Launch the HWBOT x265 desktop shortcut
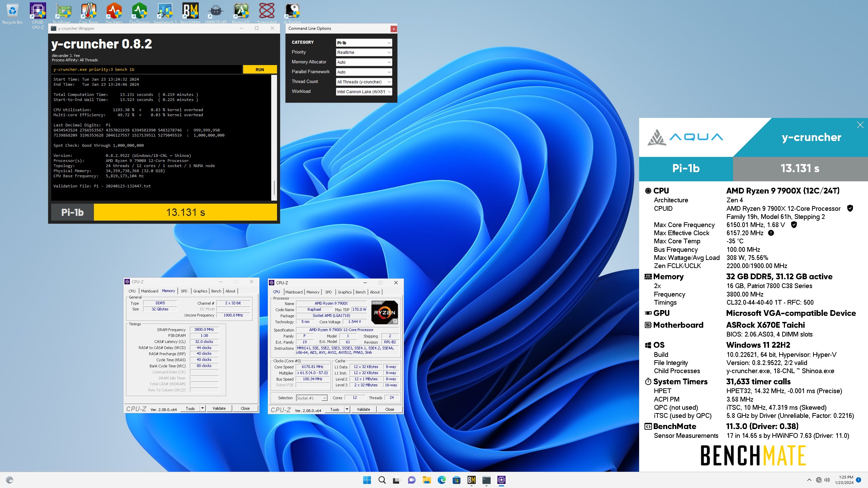The image size is (868, 488). (216, 13)
